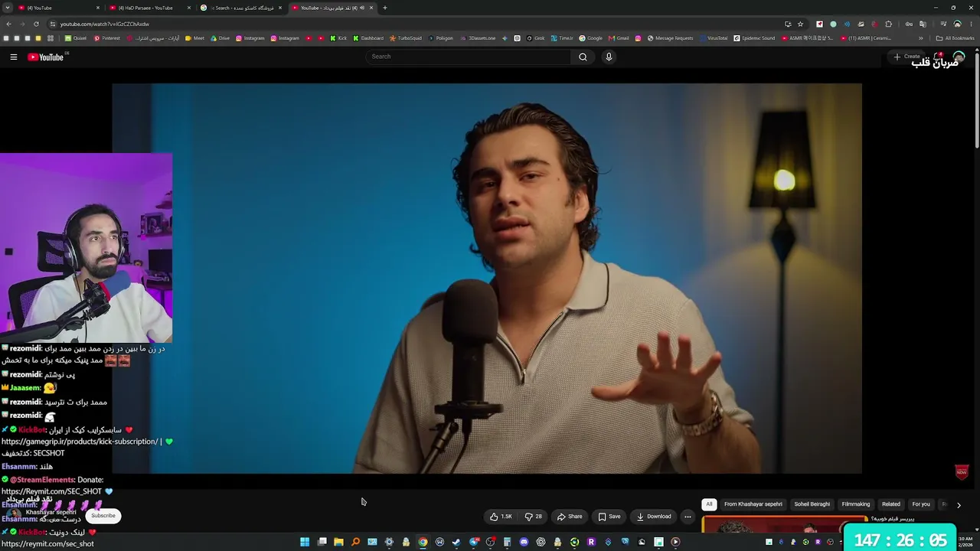980x551 pixels.
Task: Click the search magnifier button
Action: click(583, 57)
